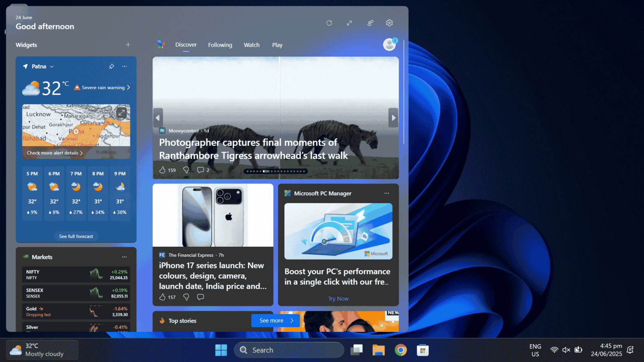Open your profile avatar
The height and width of the screenshot is (362, 644).
click(x=390, y=44)
